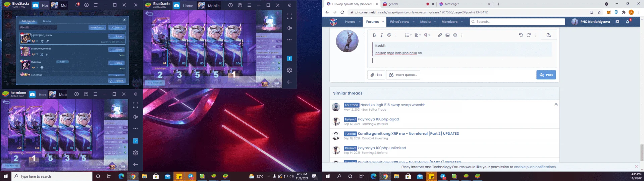Open thread Need ko legit 515 swap

tap(393, 105)
